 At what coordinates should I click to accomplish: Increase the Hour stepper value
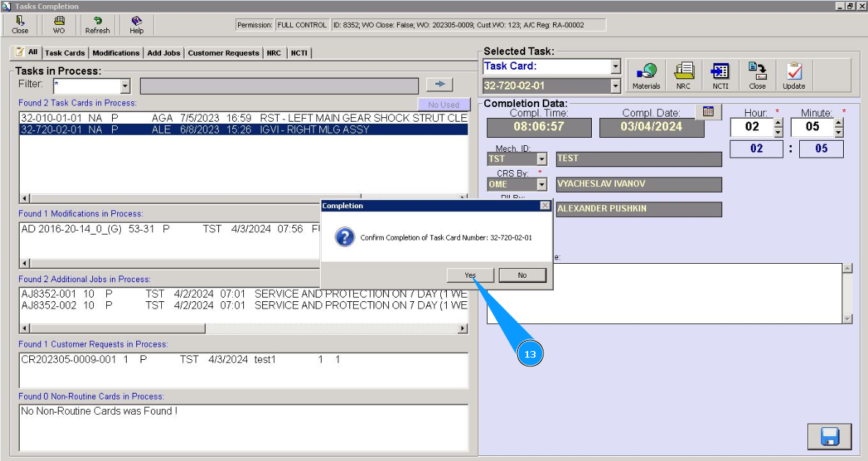coord(779,122)
